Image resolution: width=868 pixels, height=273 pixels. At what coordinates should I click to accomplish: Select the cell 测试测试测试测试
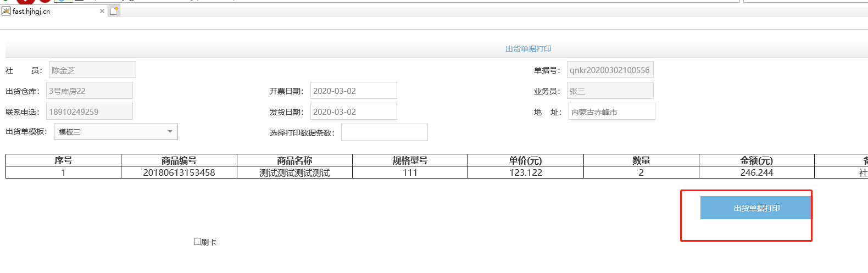(294, 172)
